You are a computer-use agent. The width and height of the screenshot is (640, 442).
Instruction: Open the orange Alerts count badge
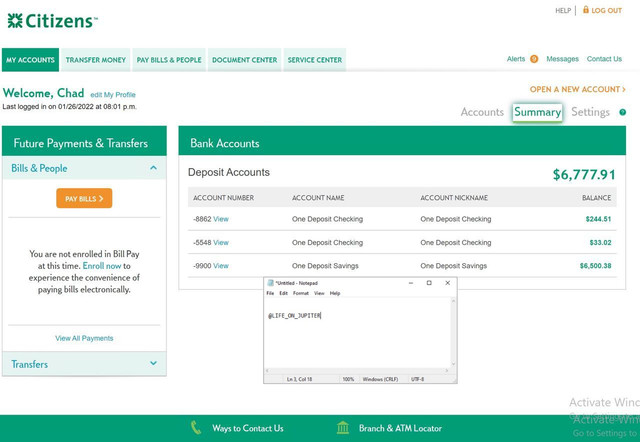click(534, 59)
